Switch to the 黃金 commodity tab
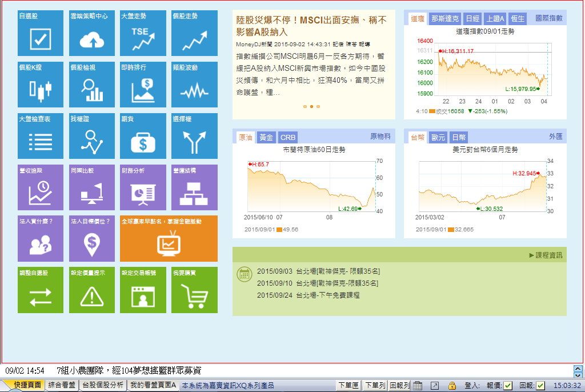585x392 pixels. 266,138
